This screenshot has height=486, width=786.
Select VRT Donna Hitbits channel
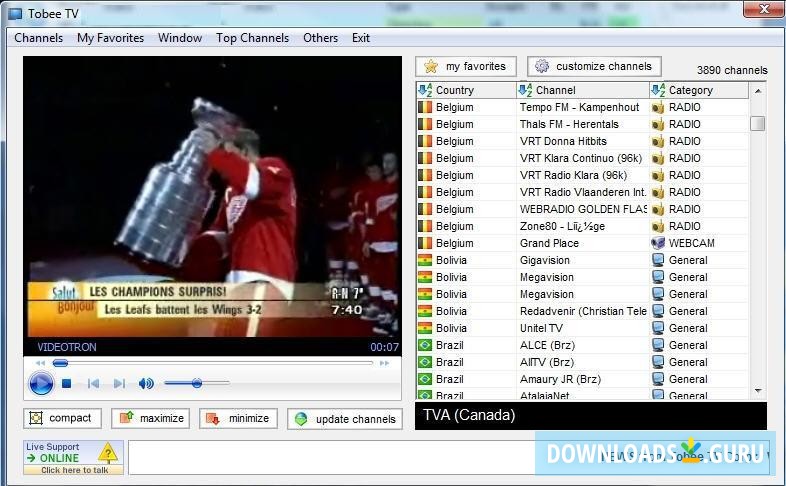tap(582, 141)
